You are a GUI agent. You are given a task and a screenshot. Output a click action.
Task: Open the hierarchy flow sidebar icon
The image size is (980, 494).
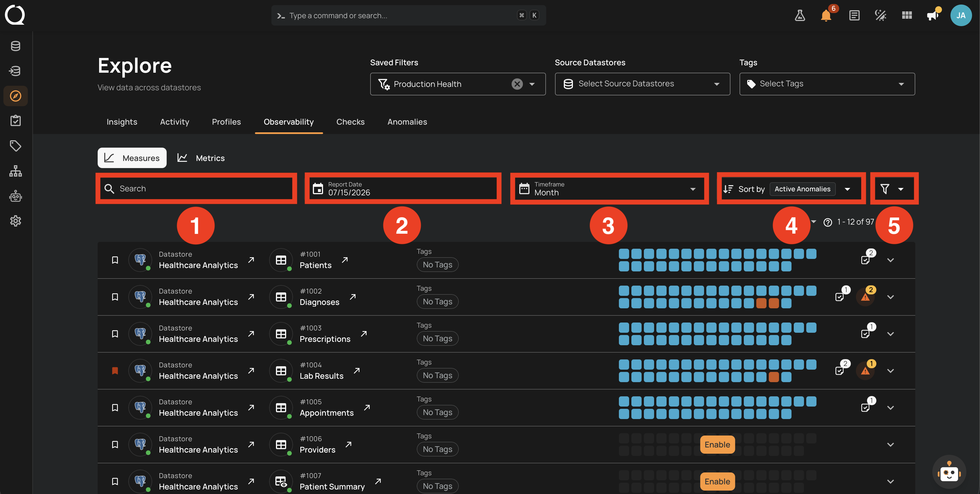[16, 171]
